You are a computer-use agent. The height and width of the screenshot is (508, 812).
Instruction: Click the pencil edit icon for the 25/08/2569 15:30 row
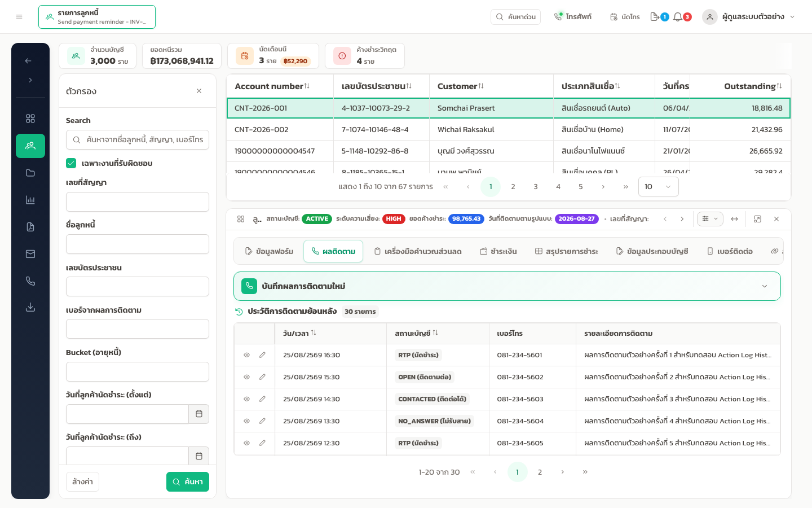[x=262, y=377]
